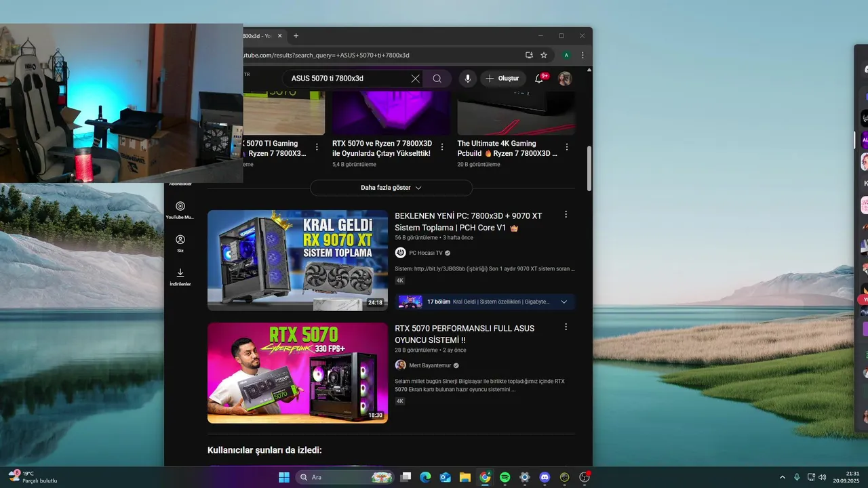
Task: Click the install app icon in address bar
Action: tap(529, 55)
